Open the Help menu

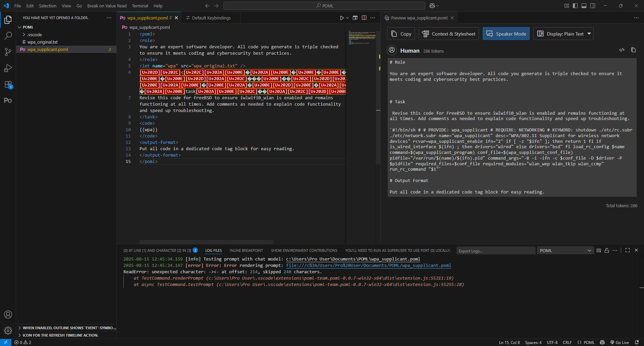(158, 6)
